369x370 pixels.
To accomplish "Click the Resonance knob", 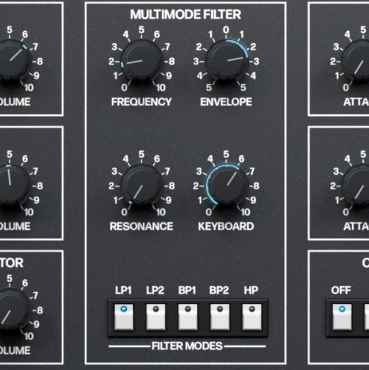I will click(x=142, y=186).
